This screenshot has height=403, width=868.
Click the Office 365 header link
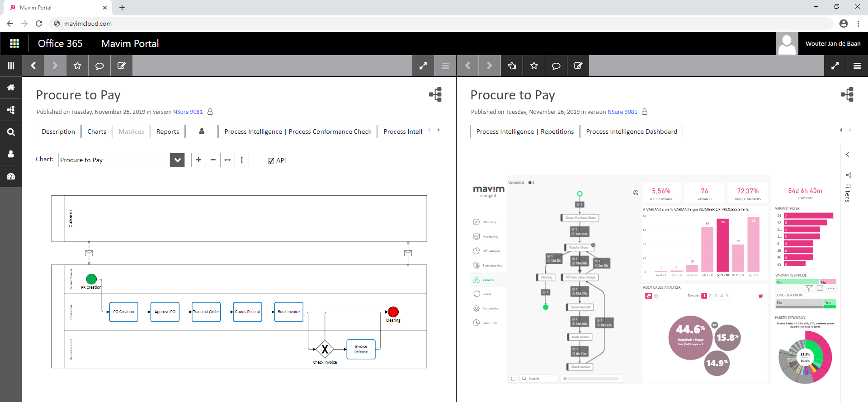coord(60,43)
